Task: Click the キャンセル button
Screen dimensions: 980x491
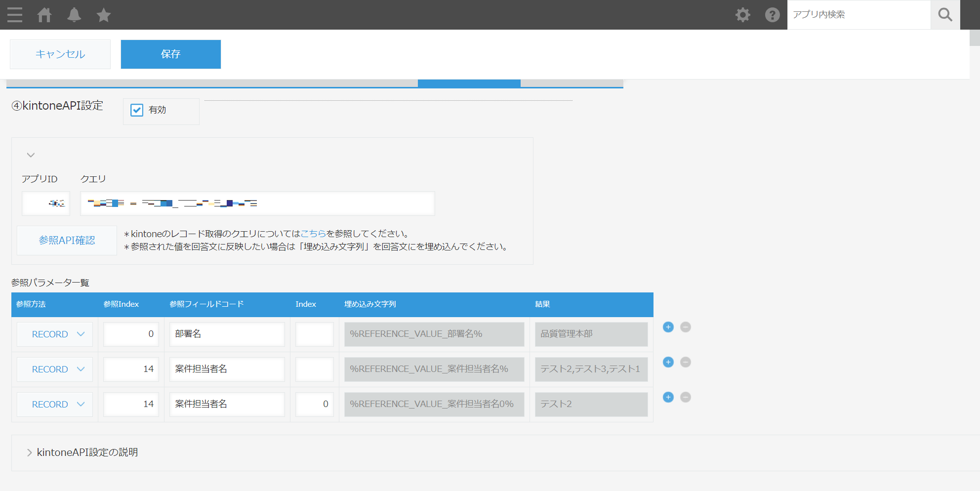Action: coord(60,54)
